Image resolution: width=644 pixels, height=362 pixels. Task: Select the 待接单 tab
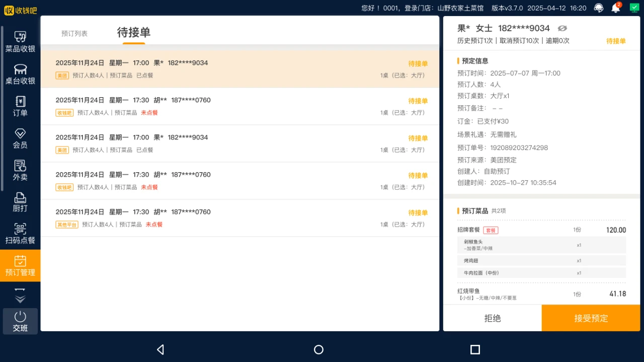(x=134, y=33)
